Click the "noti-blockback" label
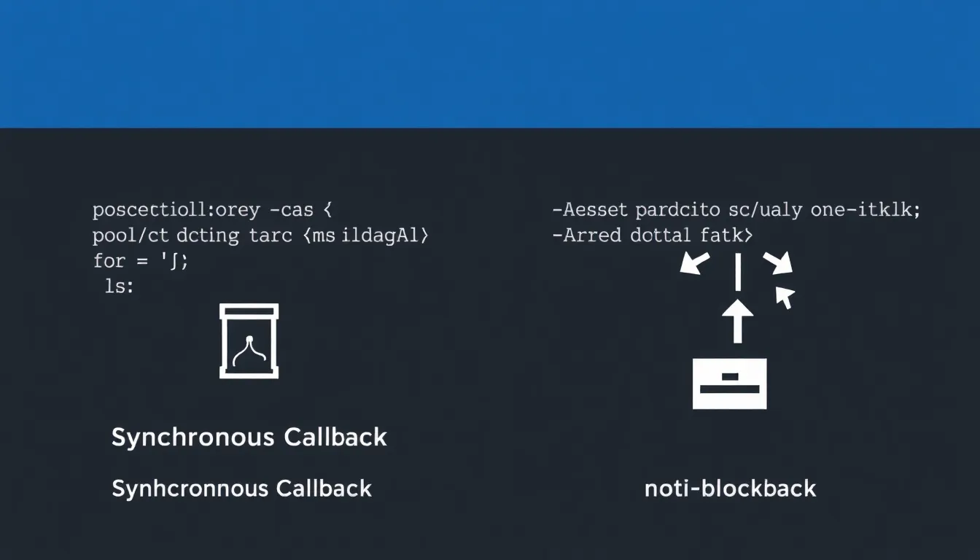Viewport: 980px width, 560px height. [730, 489]
